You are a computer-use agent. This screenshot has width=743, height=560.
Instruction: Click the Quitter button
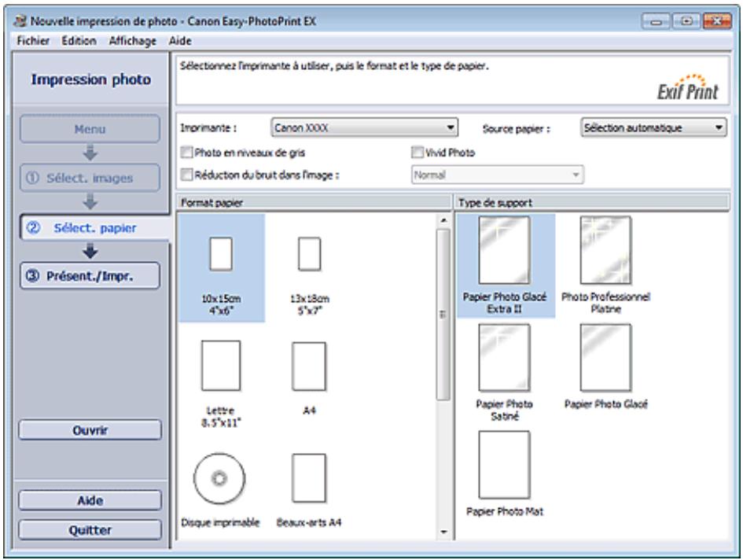(90, 529)
